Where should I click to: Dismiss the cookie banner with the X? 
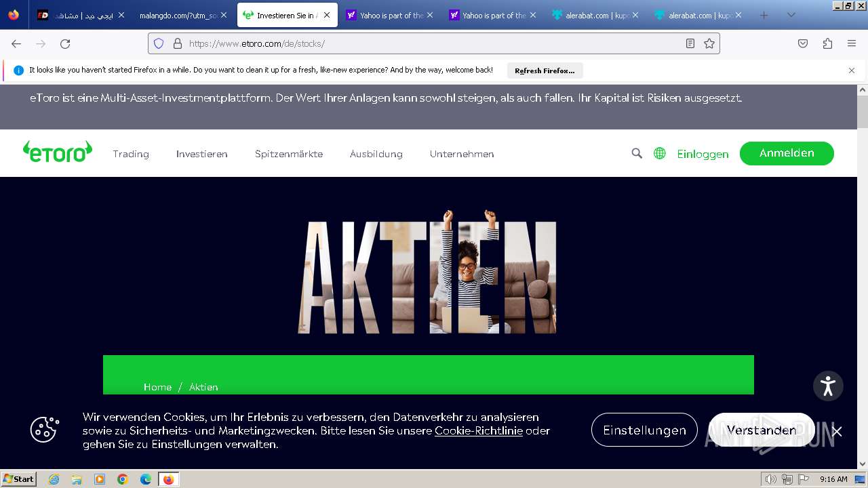(837, 431)
